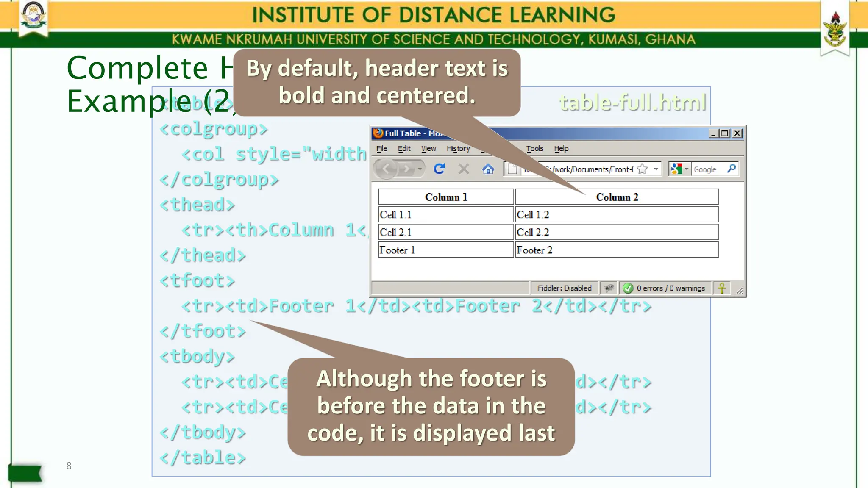Click the page identity icon in address bar

(512, 169)
